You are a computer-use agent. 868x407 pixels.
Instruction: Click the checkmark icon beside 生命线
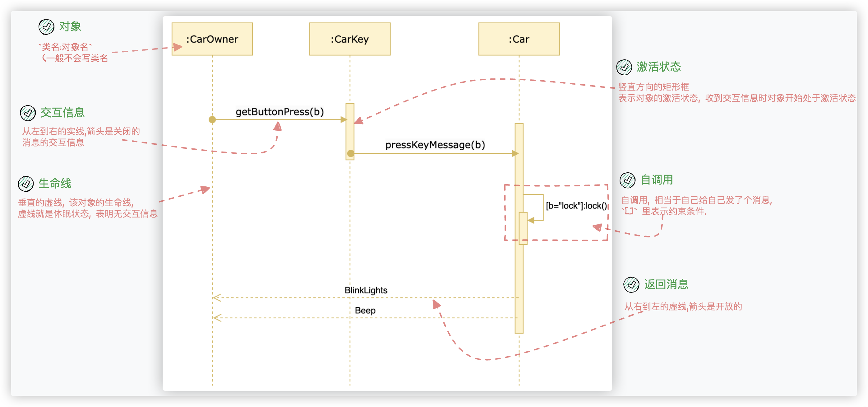point(25,184)
